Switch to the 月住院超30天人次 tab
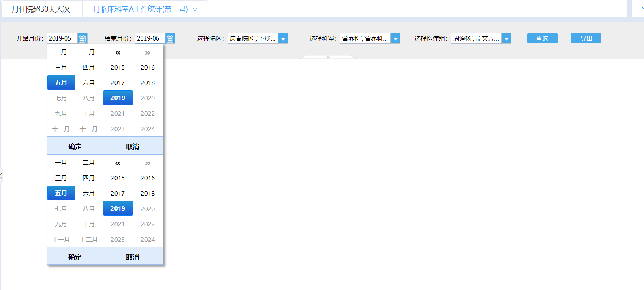This screenshot has width=644, height=290. 41,9
